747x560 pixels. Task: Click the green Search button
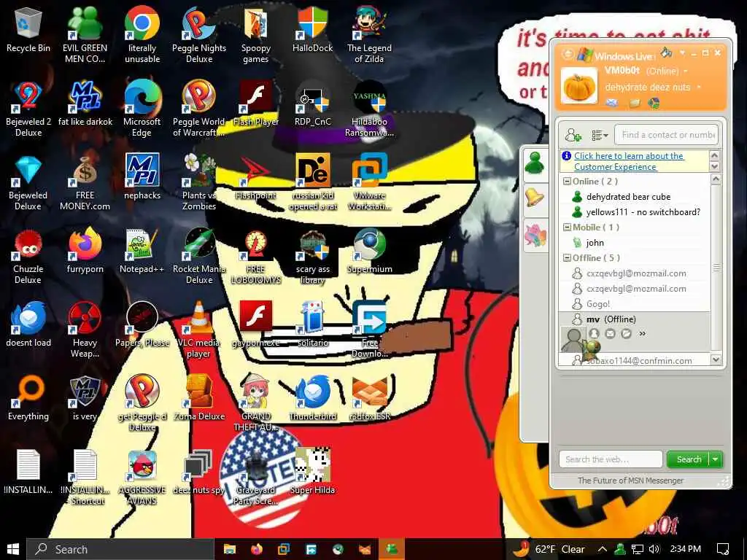(689, 459)
